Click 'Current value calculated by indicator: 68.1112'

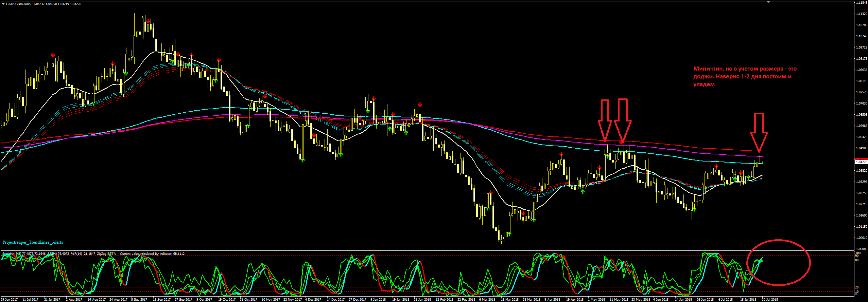[152, 254]
